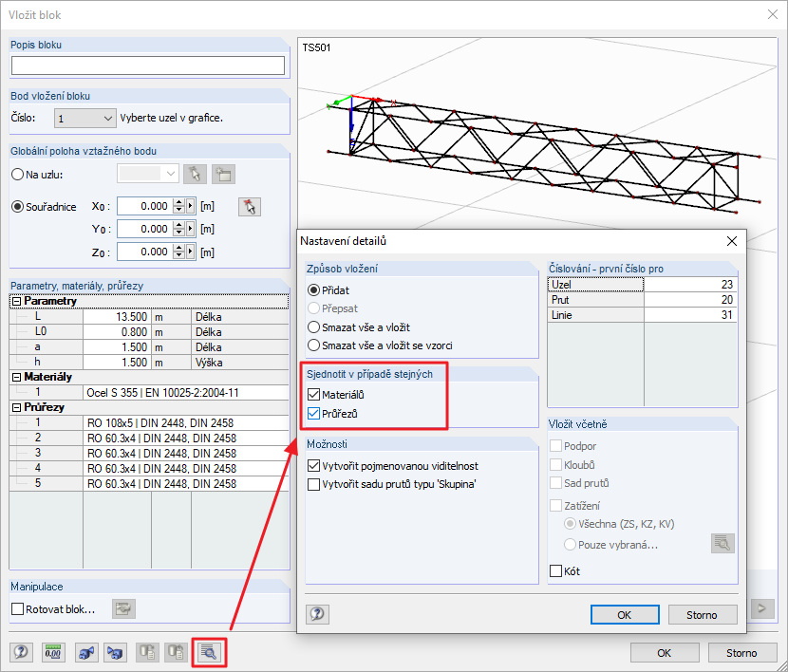Click the Z0 spinner arrows
This screenshot has width=788, height=672.
pyautogui.click(x=178, y=252)
